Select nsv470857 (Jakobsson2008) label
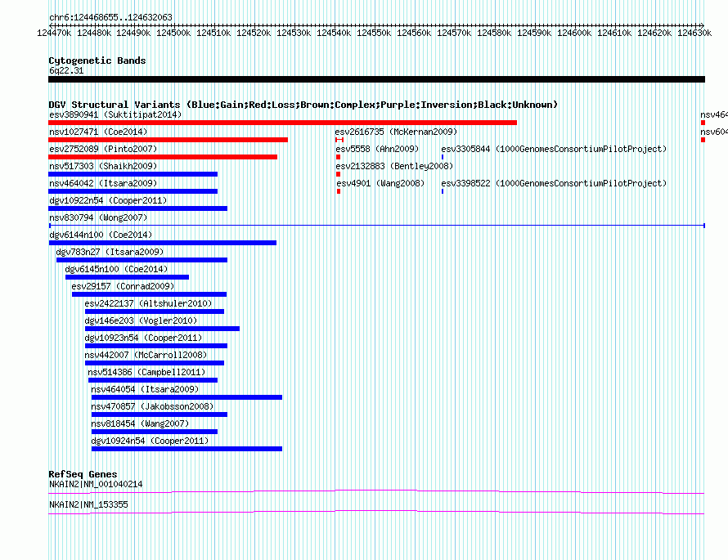 pyautogui.click(x=152, y=406)
